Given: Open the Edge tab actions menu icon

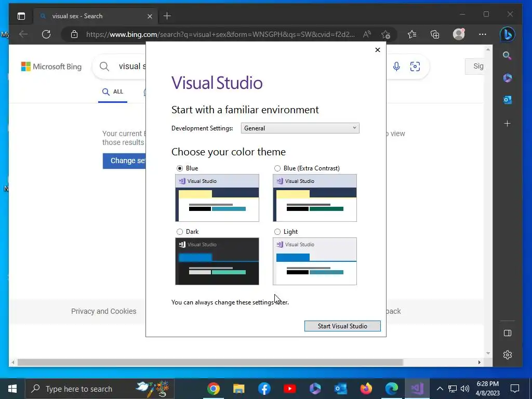Looking at the screenshot, I should pos(21,16).
